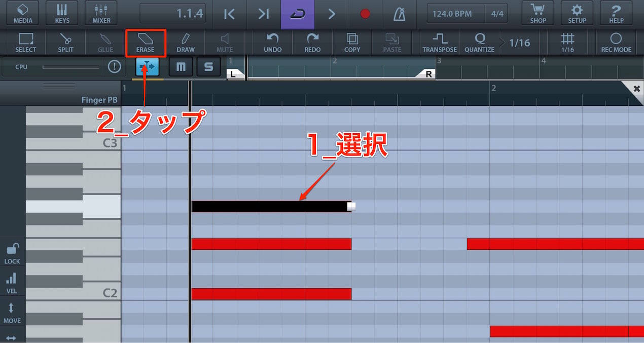Tap the CPU warning indicator
The height and width of the screenshot is (343, 644).
pos(115,66)
